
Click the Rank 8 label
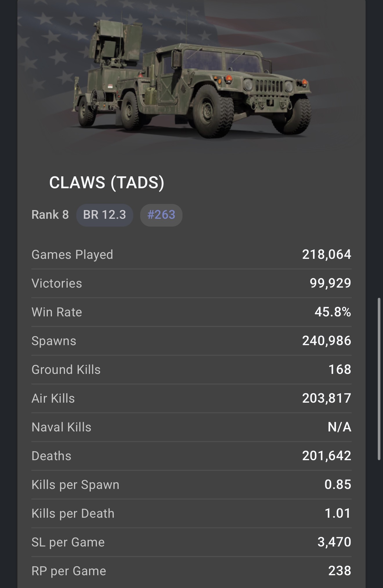50,215
